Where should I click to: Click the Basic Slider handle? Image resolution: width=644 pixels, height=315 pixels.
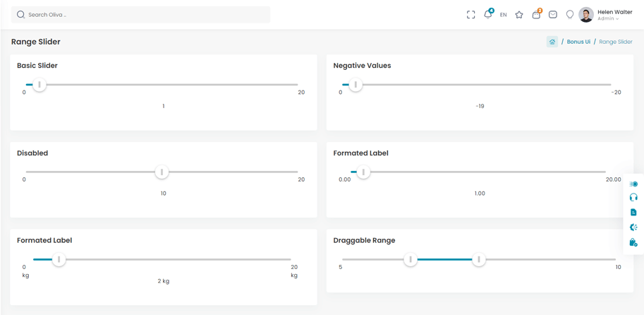pyautogui.click(x=40, y=85)
